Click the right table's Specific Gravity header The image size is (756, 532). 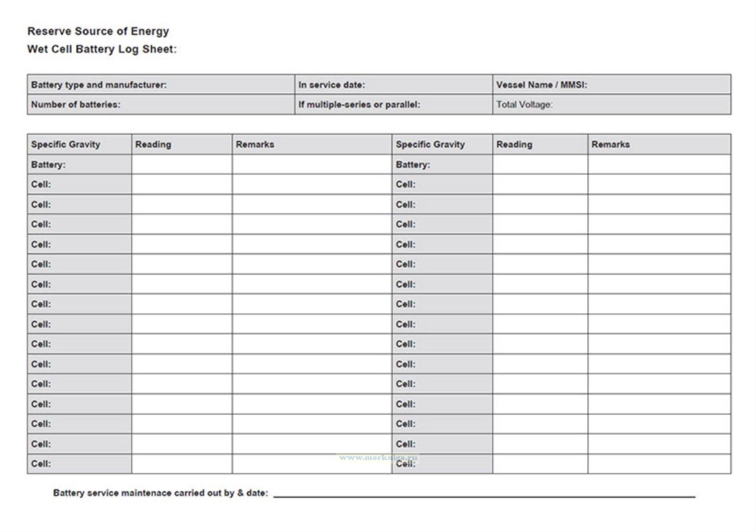pos(430,144)
